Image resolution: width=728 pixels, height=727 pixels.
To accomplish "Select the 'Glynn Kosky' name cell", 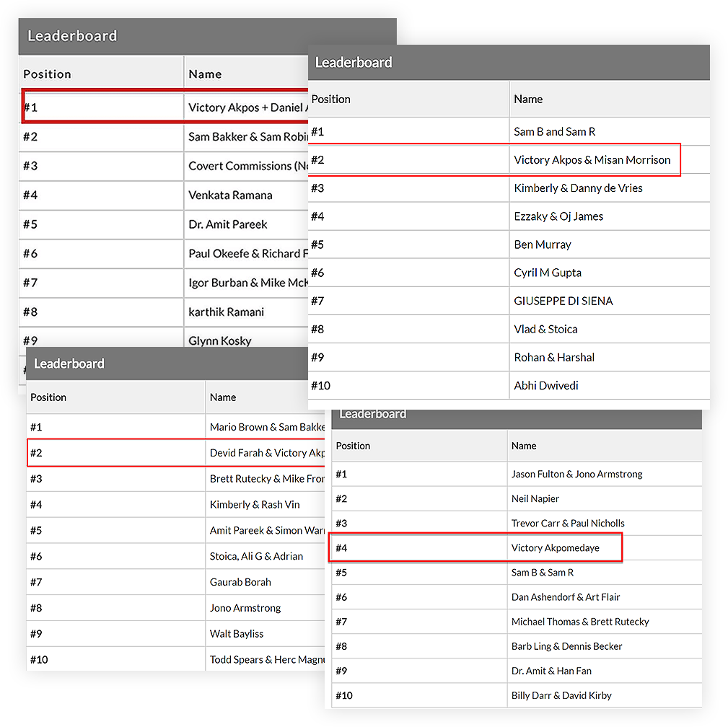I will click(x=247, y=338).
